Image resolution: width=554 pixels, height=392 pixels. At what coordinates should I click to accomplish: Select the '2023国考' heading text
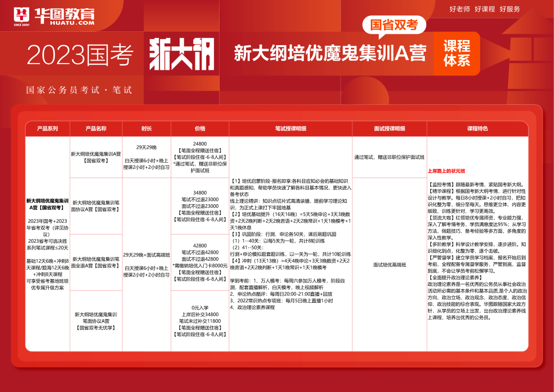click(80, 56)
